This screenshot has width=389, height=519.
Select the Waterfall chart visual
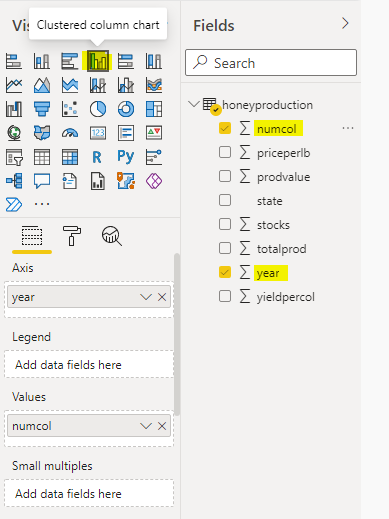click(x=14, y=109)
